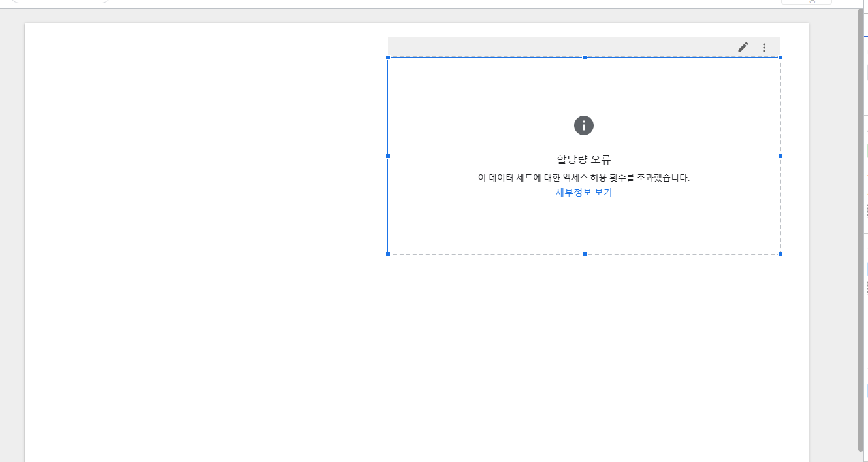Viewport: 868px width, 462px height.
Task: Select the 할당량 오류 heading text
Action: [x=584, y=159]
